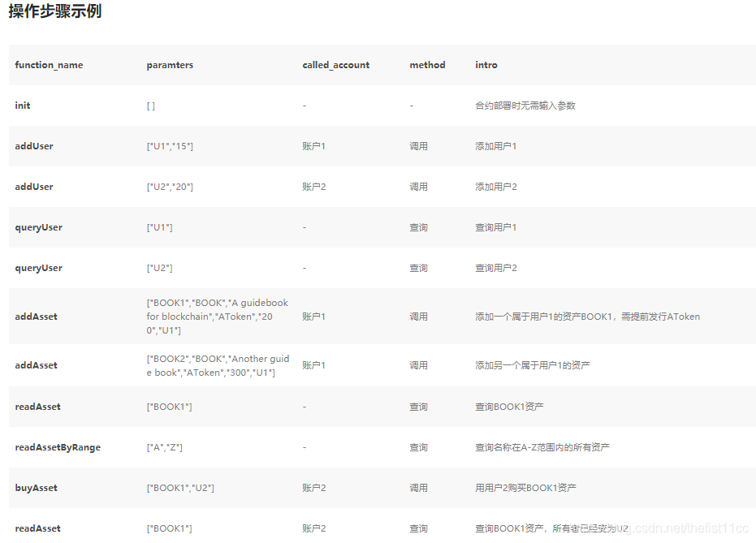Click queryUser in the 查询用户1 row
Viewport: 756px width, 543px height.
tap(39, 227)
